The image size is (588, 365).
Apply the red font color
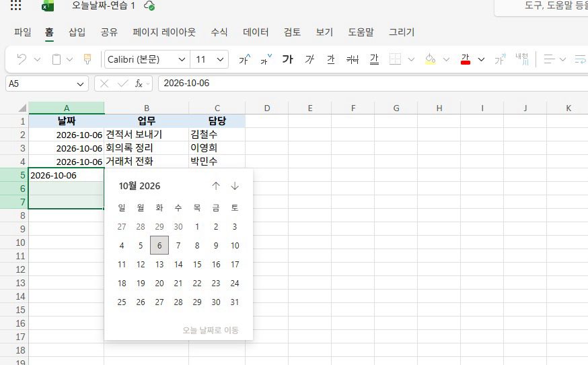click(x=466, y=59)
